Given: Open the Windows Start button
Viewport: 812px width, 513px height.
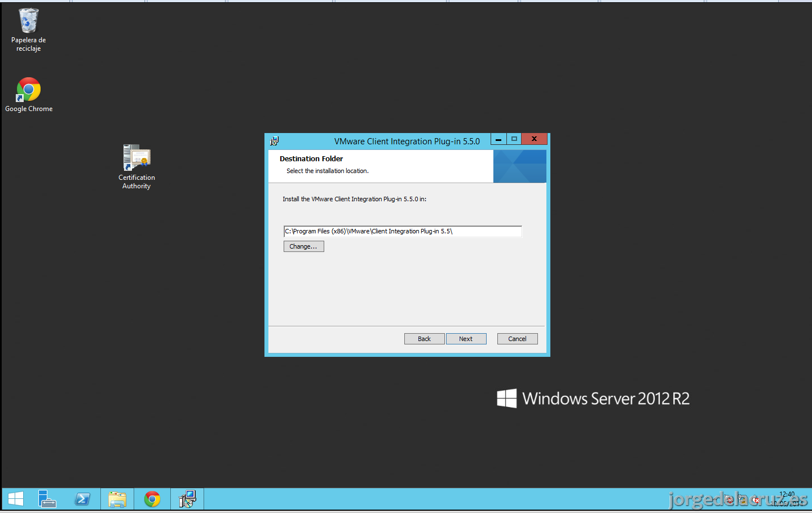Looking at the screenshot, I should tap(16, 499).
